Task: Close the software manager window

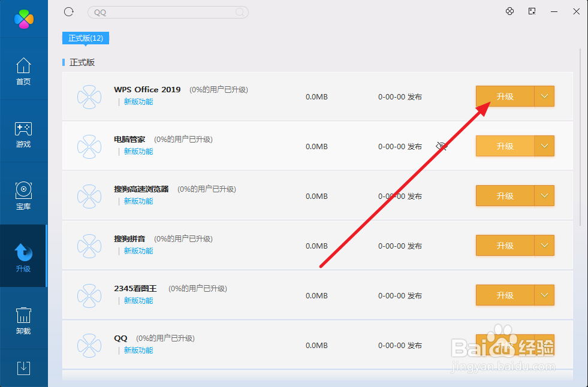Action: coord(577,11)
